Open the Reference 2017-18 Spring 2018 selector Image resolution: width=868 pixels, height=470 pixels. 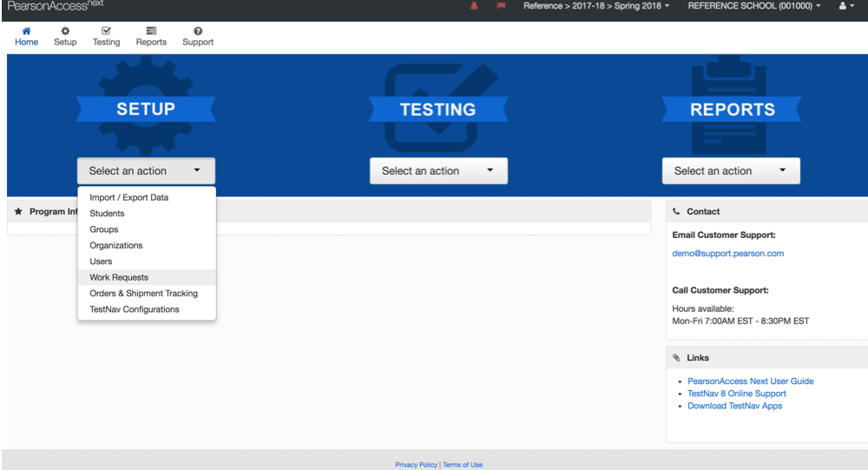tap(596, 6)
